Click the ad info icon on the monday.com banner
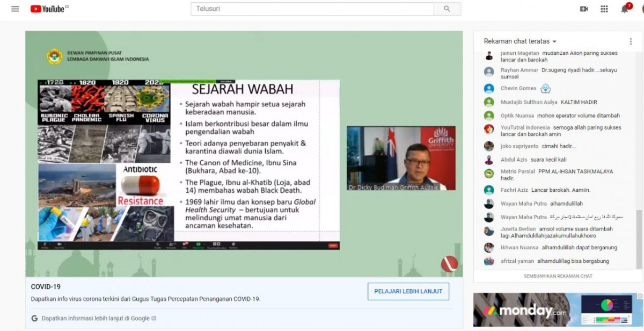Screen dimensions: 644x331 pyautogui.click(x=640, y=296)
